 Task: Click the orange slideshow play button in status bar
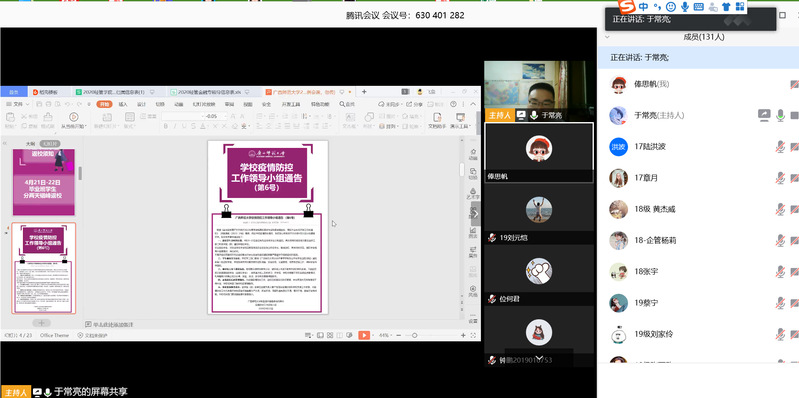coord(364,335)
